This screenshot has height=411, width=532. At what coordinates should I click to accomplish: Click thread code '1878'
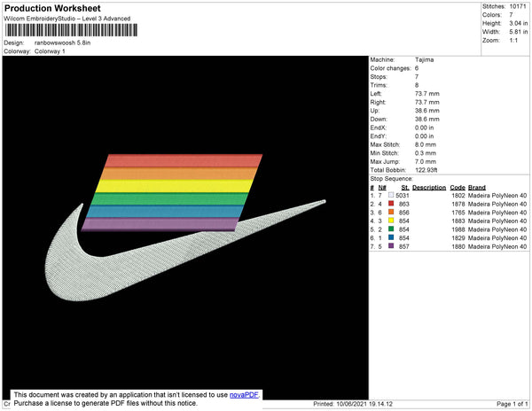coord(458,204)
